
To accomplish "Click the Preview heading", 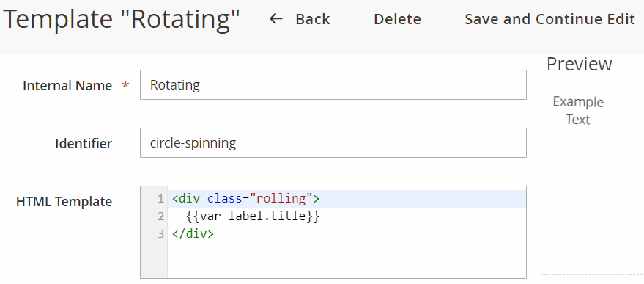I will [x=579, y=64].
